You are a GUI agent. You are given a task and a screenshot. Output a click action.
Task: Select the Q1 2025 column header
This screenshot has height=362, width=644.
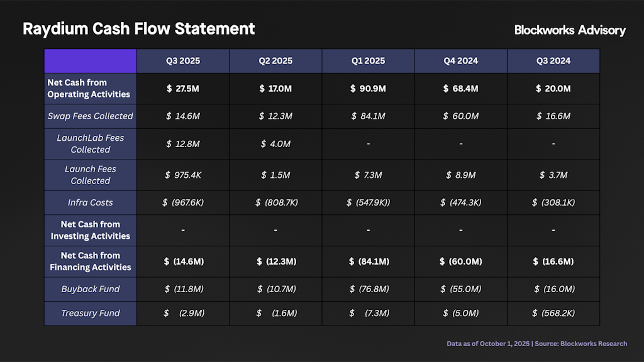[368, 61]
